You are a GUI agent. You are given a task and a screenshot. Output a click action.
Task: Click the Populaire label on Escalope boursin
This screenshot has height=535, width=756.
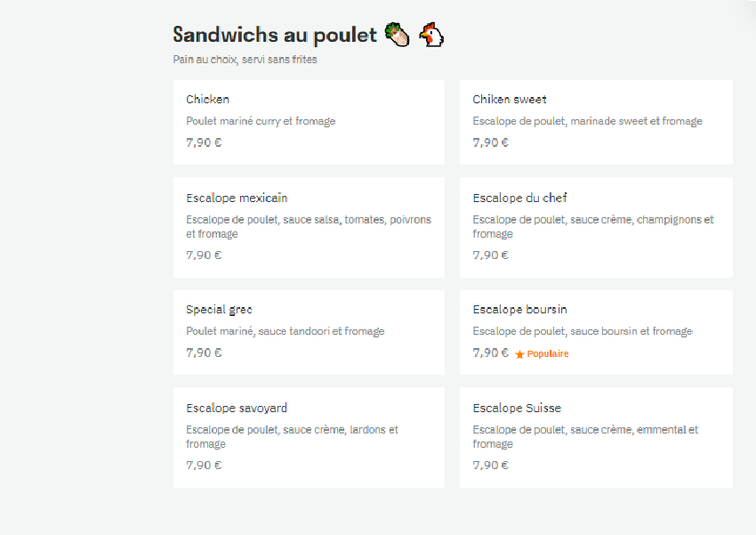(x=548, y=353)
